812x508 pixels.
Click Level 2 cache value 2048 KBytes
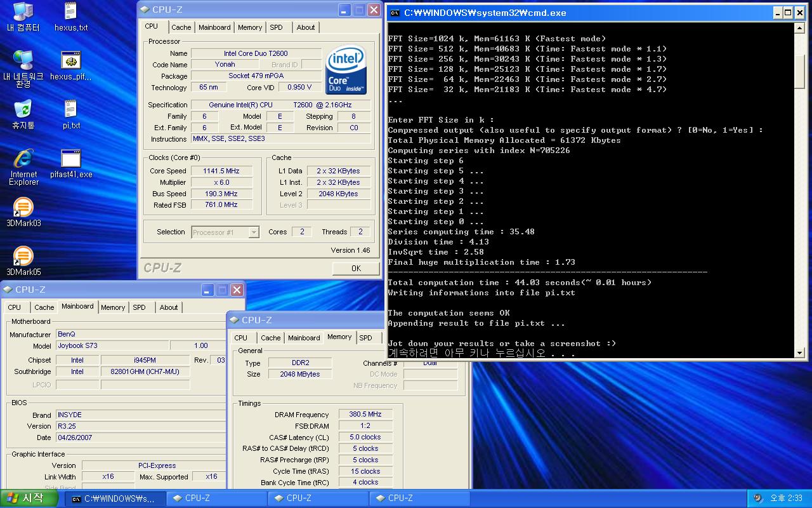339,194
